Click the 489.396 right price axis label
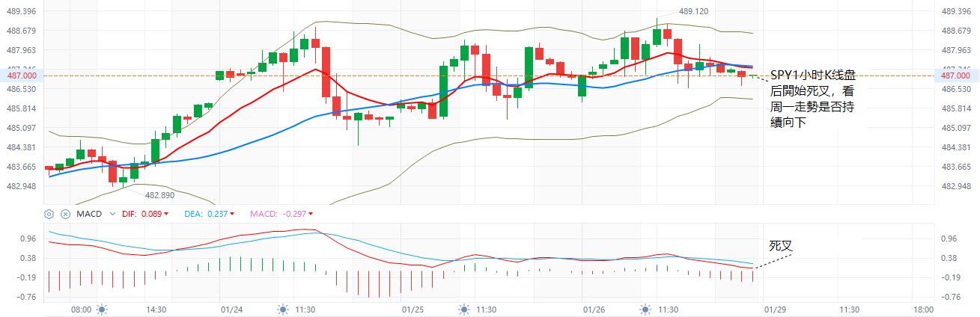980x317 pixels. click(x=956, y=11)
